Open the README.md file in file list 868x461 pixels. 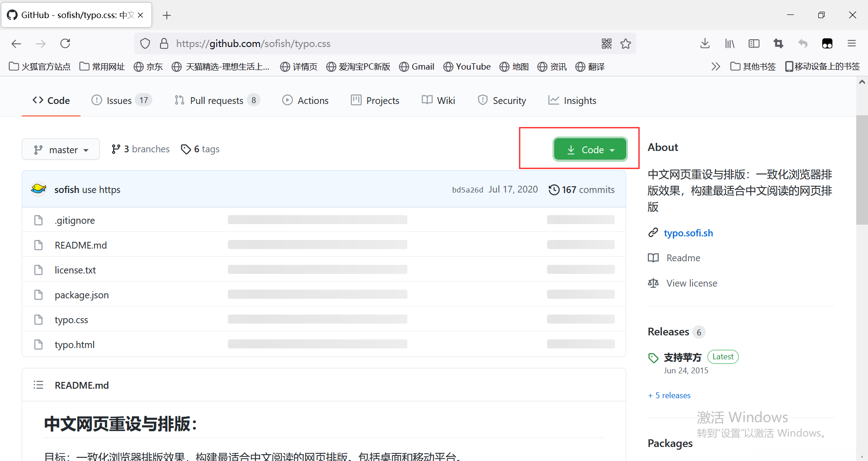(x=81, y=245)
